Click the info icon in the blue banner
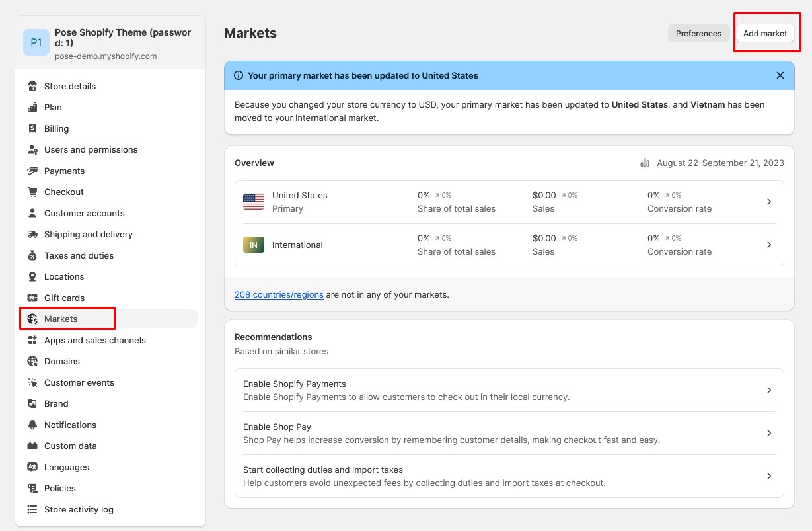Screen dimensions: 812x531 click(x=239, y=75)
